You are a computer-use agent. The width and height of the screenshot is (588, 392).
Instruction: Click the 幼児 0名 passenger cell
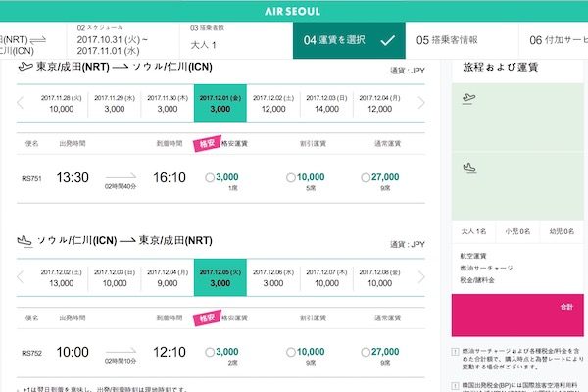pos(562,231)
